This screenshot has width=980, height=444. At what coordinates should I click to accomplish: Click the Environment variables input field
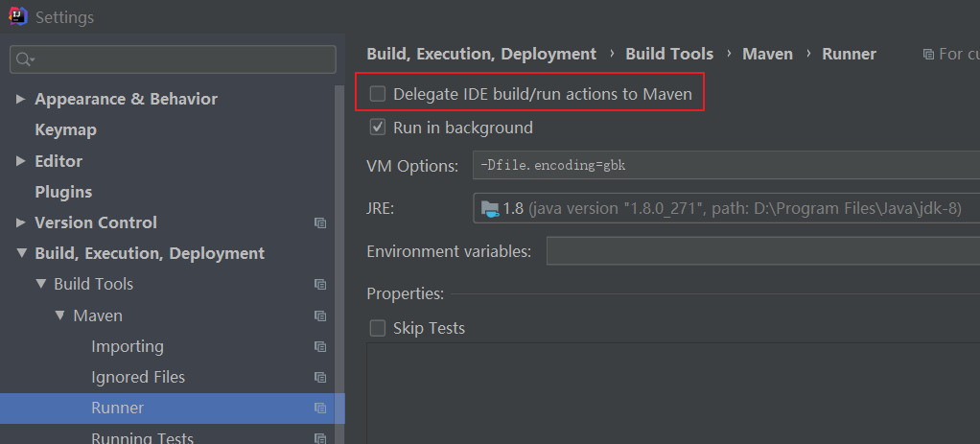pyautogui.click(x=763, y=250)
